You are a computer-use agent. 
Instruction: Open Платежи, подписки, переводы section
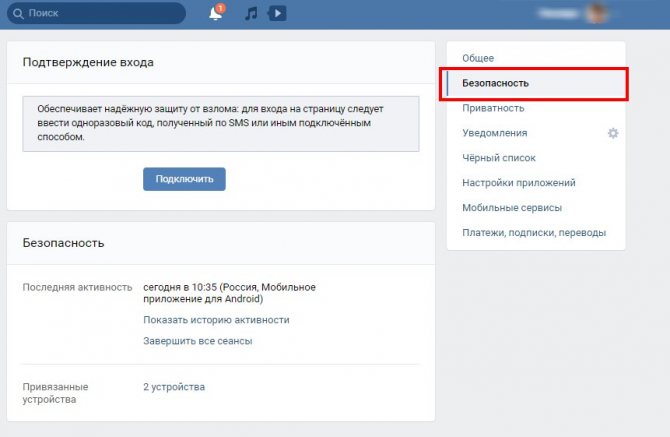[x=533, y=233]
